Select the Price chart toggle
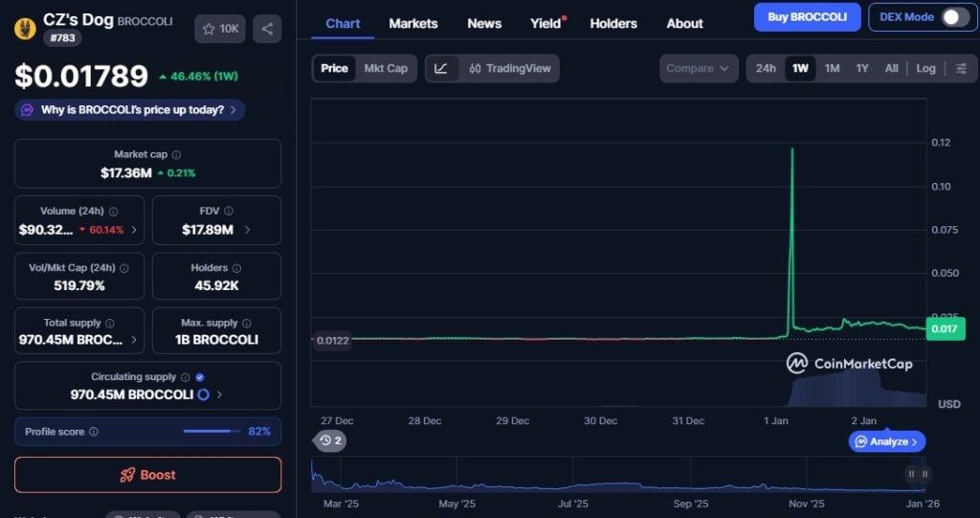The width and height of the screenshot is (980, 518). tap(334, 69)
